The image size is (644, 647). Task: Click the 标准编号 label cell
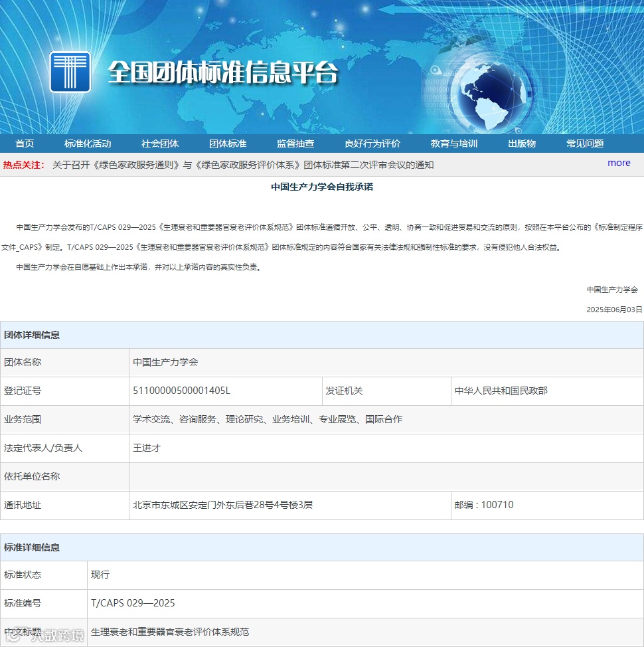[44, 603]
